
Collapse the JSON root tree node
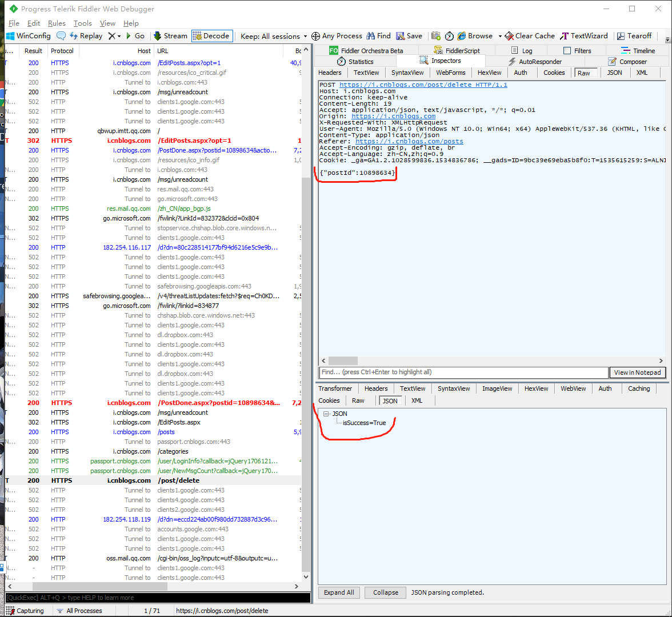[x=326, y=414]
